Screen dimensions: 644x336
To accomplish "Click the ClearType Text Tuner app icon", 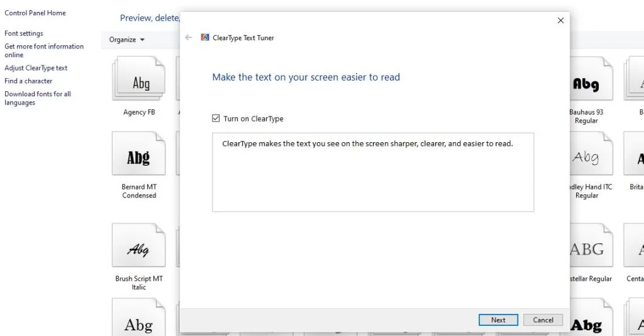I will point(204,37).
